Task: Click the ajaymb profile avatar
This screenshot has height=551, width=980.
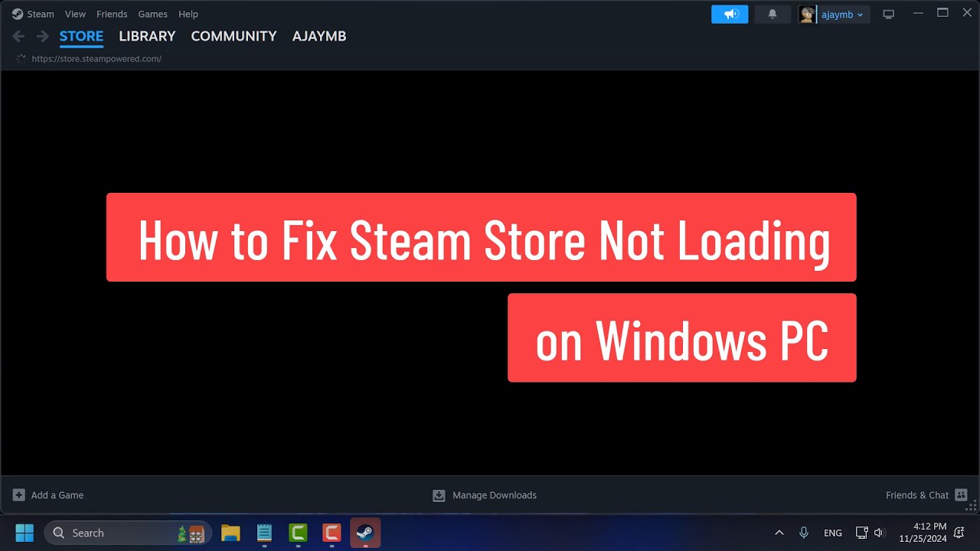Action: tap(807, 14)
